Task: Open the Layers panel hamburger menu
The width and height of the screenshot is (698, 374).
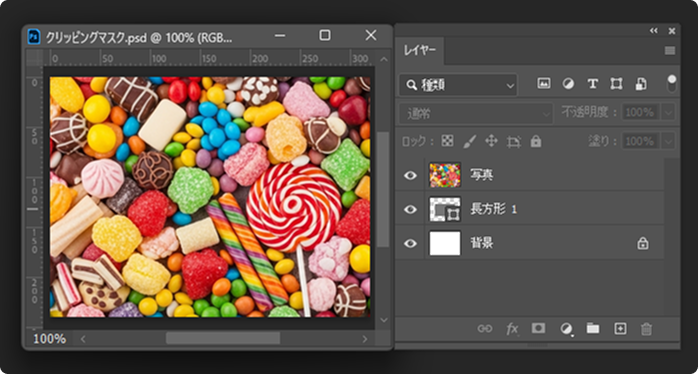Action: click(x=670, y=51)
